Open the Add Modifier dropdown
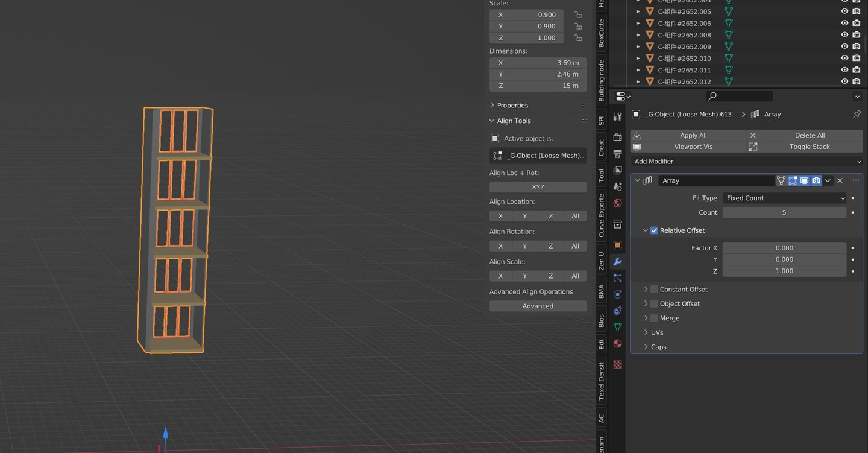Viewport: 868px width, 453px height. 746,161
